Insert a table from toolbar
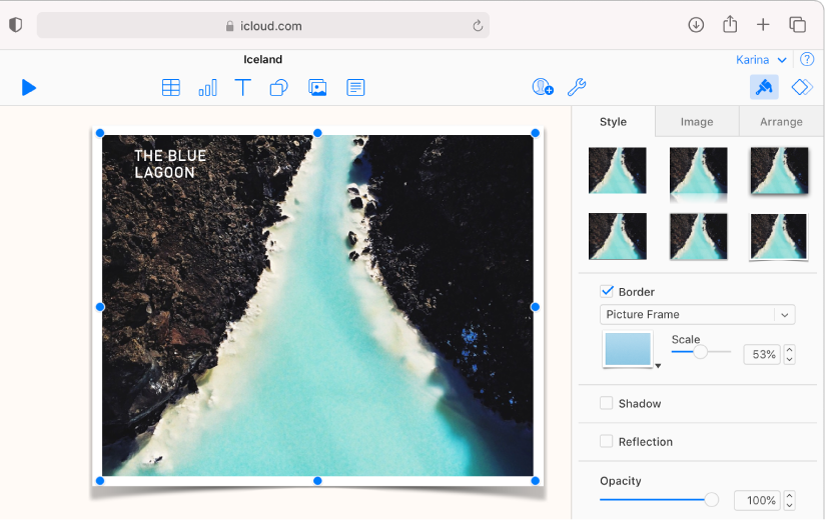The image size is (826, 522). (171, 88)
